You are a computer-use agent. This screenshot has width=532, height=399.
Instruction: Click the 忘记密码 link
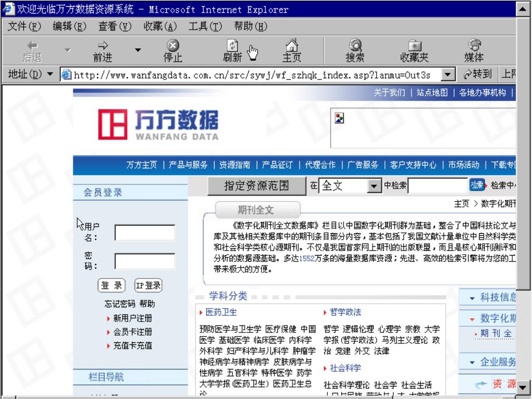tap(120, 303)
